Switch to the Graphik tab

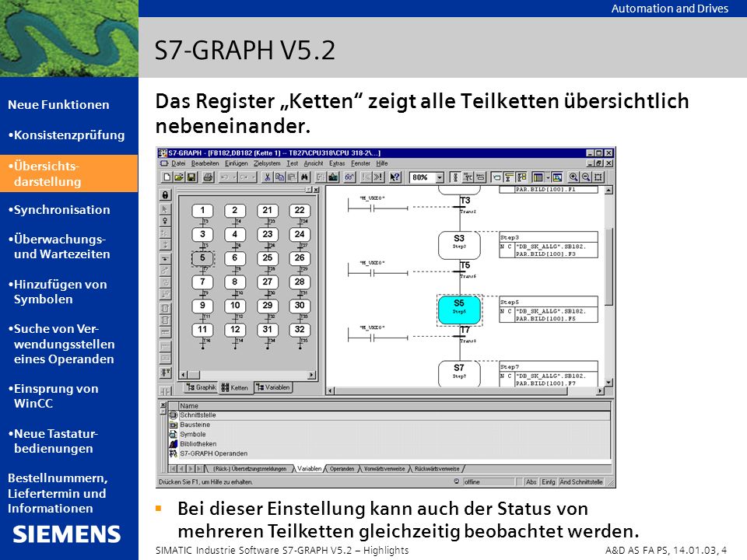coord(201,387)
